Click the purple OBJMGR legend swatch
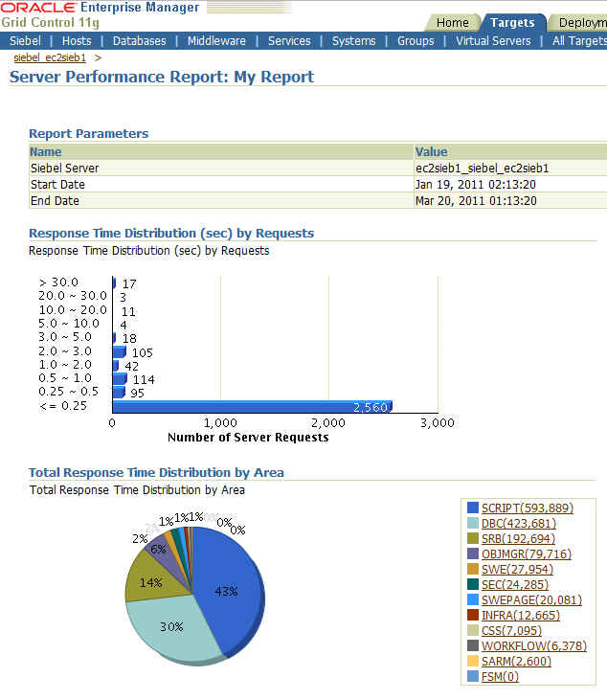Image resolution: width=607 pixels, height=700 pixels. pos(473,553)
